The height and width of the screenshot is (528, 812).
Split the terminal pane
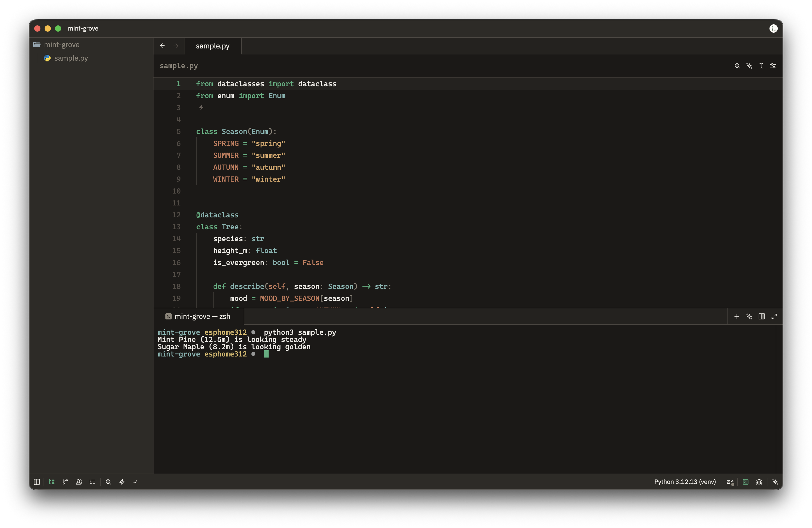pos(761,316)
